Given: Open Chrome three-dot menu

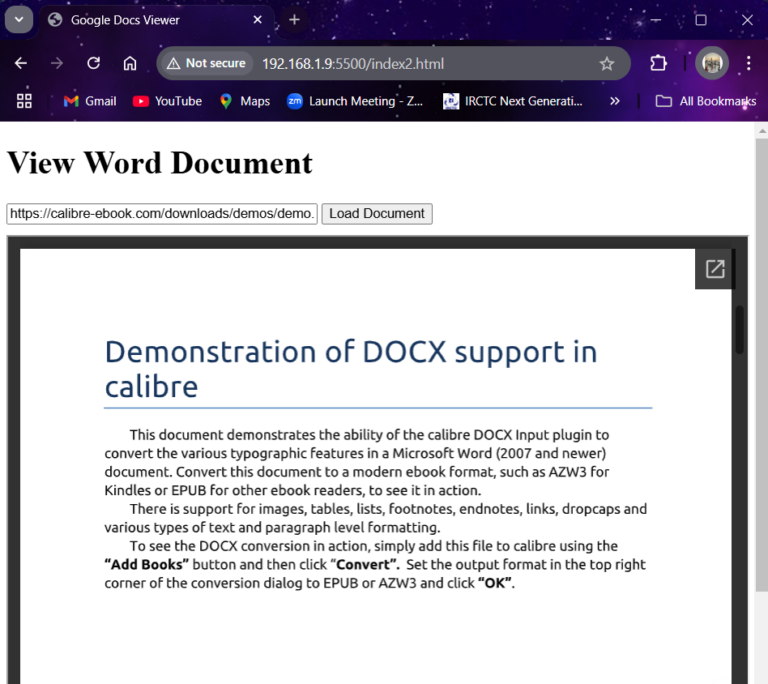Looking at the screenshot, I should point(748,63).
